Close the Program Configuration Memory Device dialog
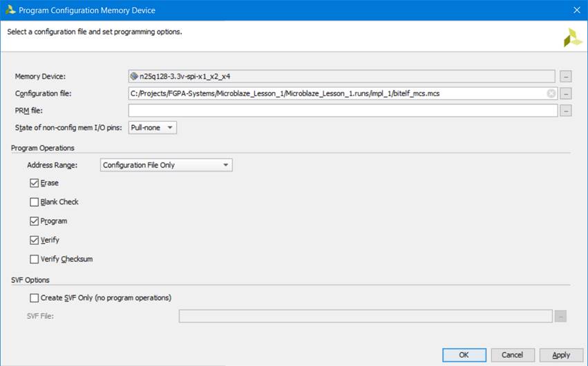Screen dimensions: 588x366 click(x=577, y=10)
